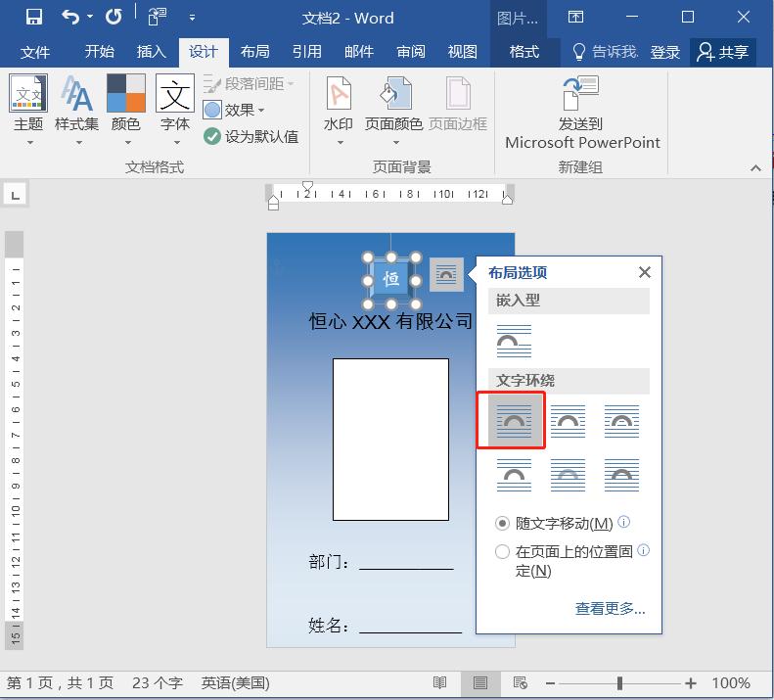Switch to the 邮件 tab
774x700 pixels.
[359, 51]
